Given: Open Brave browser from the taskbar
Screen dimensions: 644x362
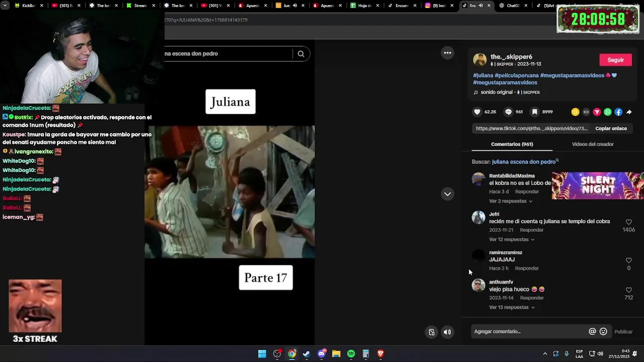Looking at the screenshot, I should click(380, 354).
